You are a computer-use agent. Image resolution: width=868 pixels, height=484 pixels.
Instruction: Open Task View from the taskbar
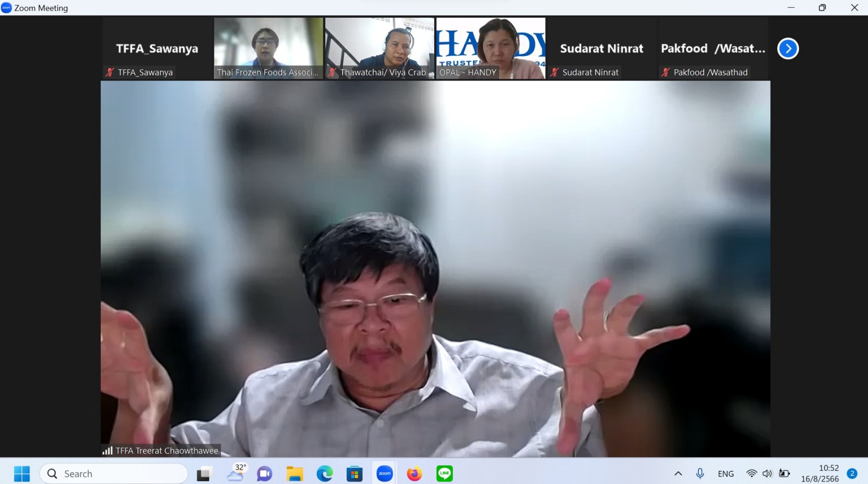204,474
